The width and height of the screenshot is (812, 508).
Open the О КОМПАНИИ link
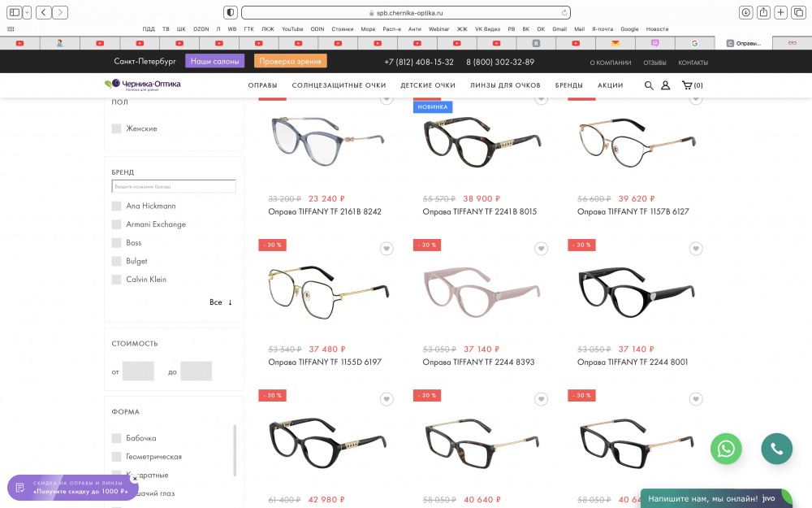coord(611,63)
